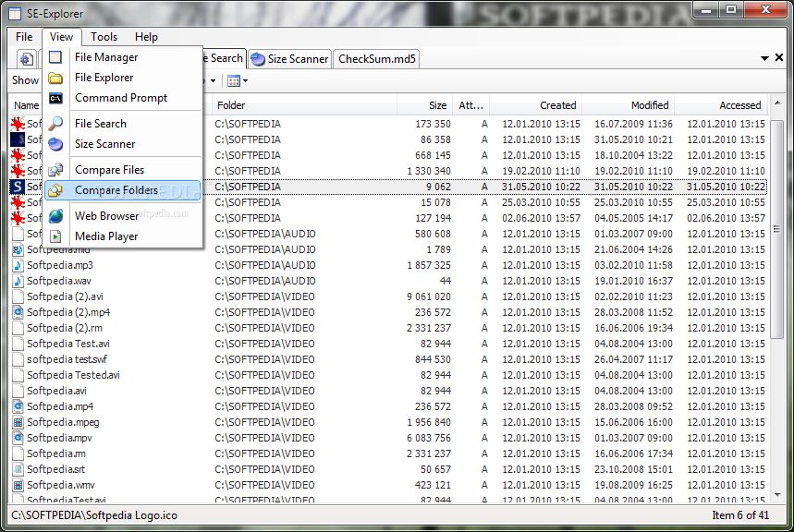Click the size value 9 061 020
This screenshot has height=532, width=794.
[428, 296]
